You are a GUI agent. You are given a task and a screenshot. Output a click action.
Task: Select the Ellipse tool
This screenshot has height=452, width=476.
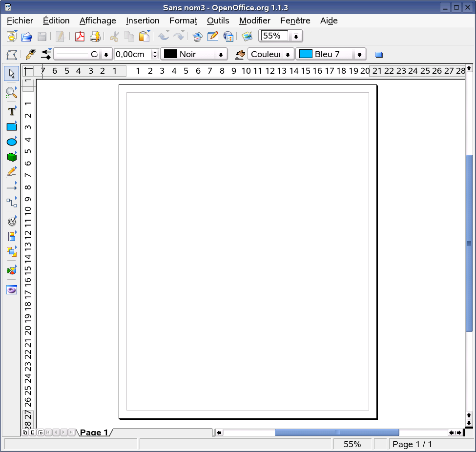coord(11,142)
